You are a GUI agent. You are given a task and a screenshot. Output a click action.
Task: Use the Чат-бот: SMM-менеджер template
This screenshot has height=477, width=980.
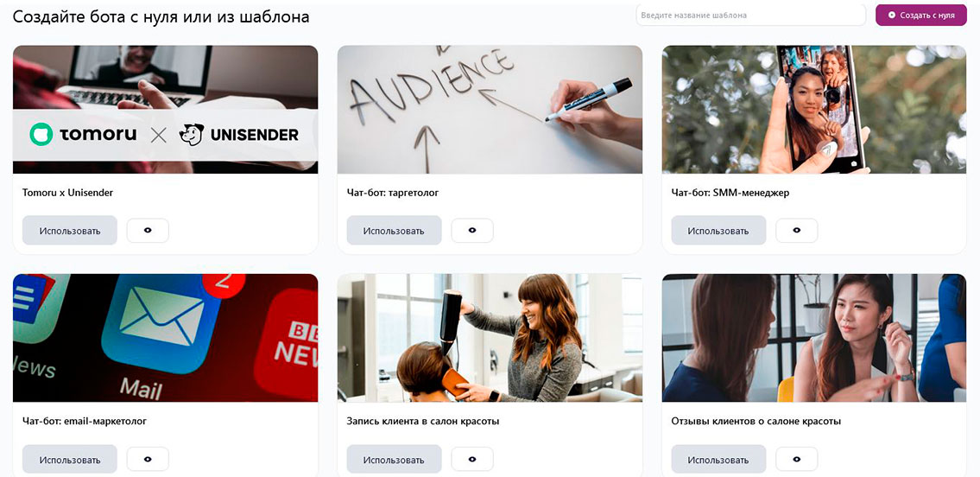click(718, 230)
